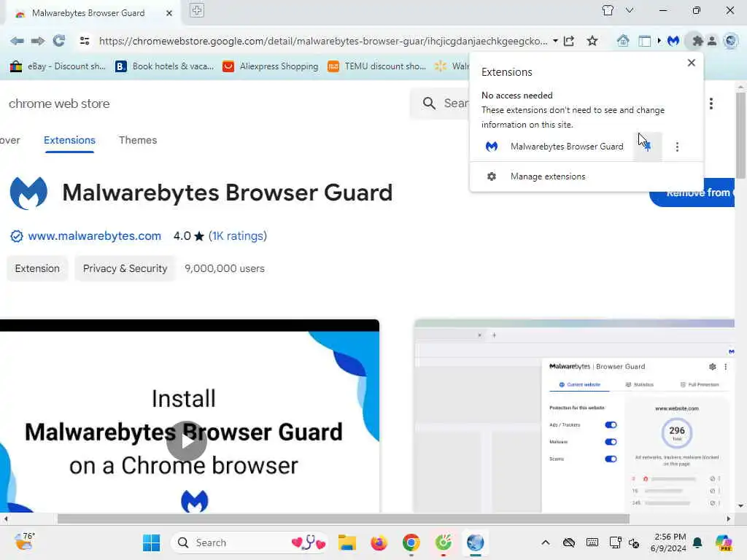747x560 pixels.
Task: Click the Remove from Chrome button
Action: point(692,194)
